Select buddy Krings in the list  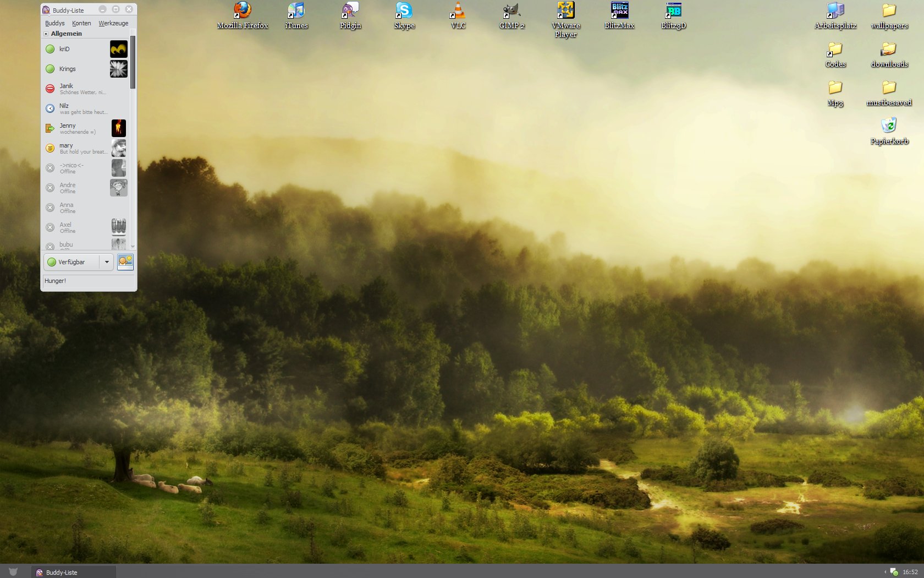(68, 69)
